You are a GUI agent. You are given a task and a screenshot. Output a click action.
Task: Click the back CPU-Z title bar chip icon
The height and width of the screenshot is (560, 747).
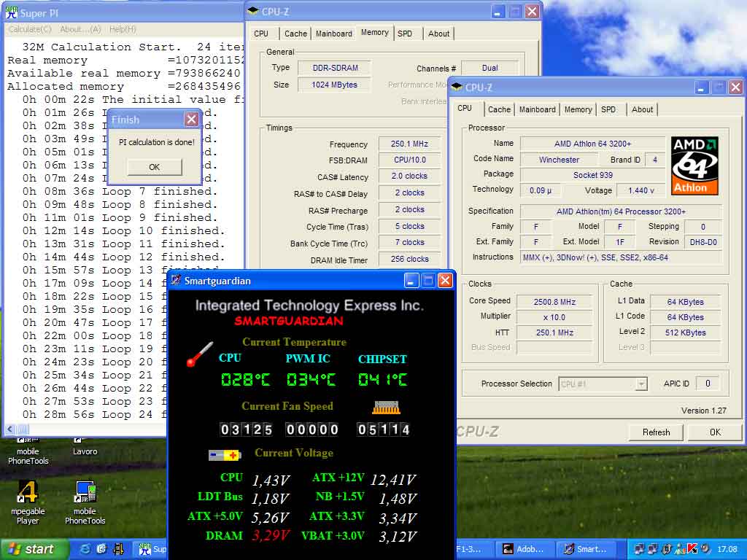pos(253,12)
